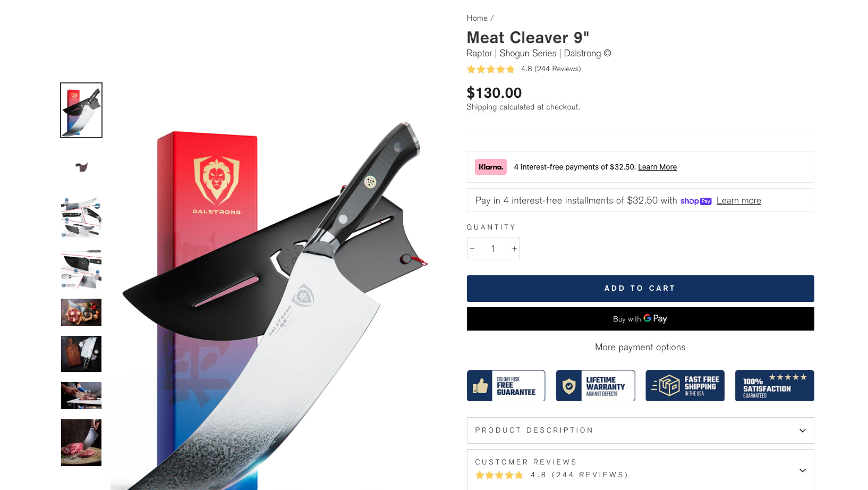Decrease quantity with the minus button
This screenshot has width=868, height=490.
(472, 249)
